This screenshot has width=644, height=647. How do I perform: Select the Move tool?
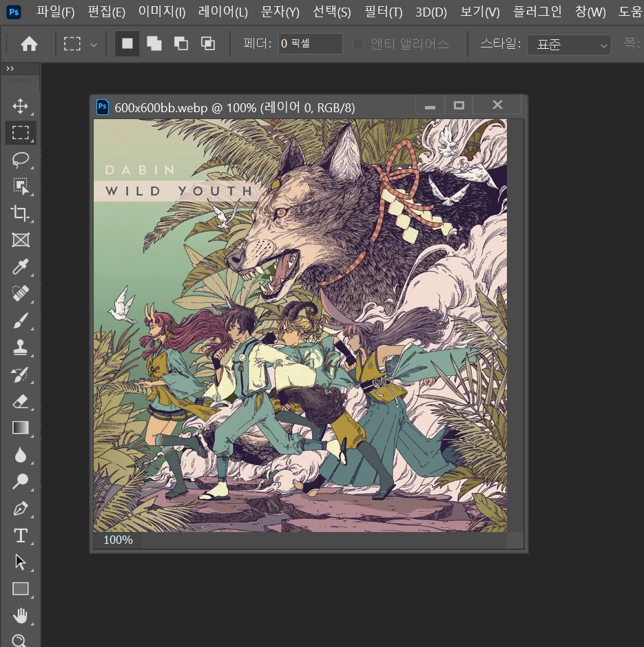(x=20, y=106)
